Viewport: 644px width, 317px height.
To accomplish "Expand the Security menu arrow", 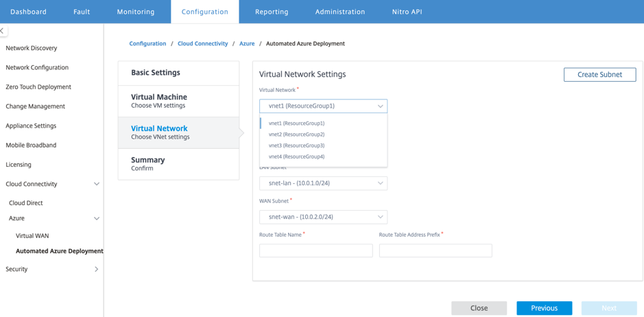I will pyautogui.click(x=97, y=269).
